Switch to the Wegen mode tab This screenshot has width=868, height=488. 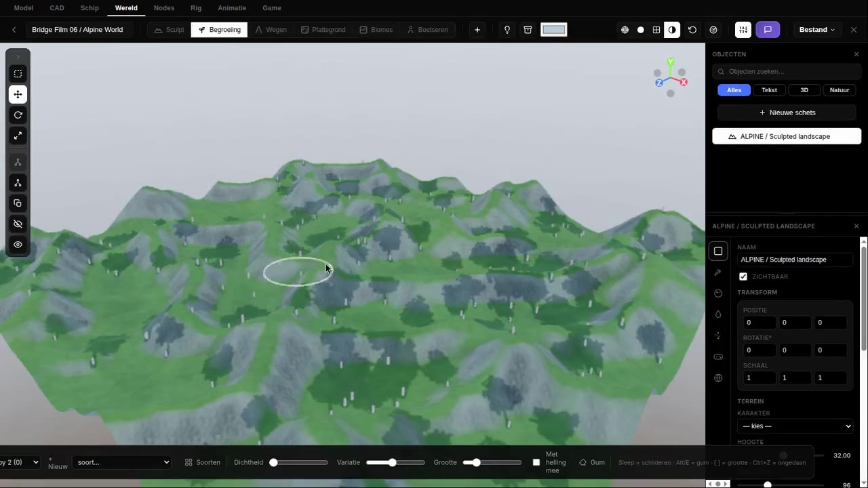coord(271,30)
